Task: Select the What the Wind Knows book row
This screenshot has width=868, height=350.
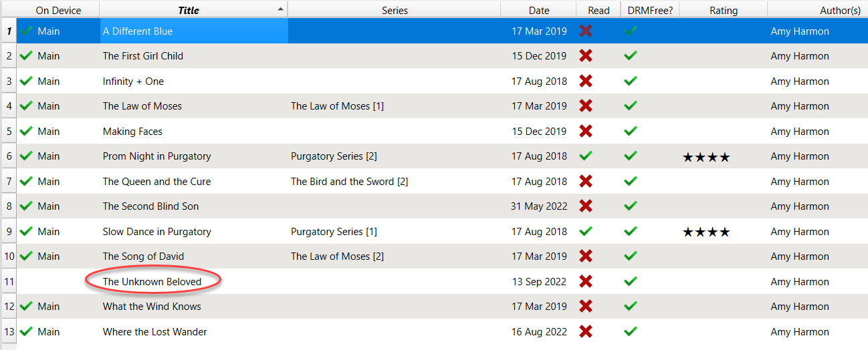Action: pos(152,307)
